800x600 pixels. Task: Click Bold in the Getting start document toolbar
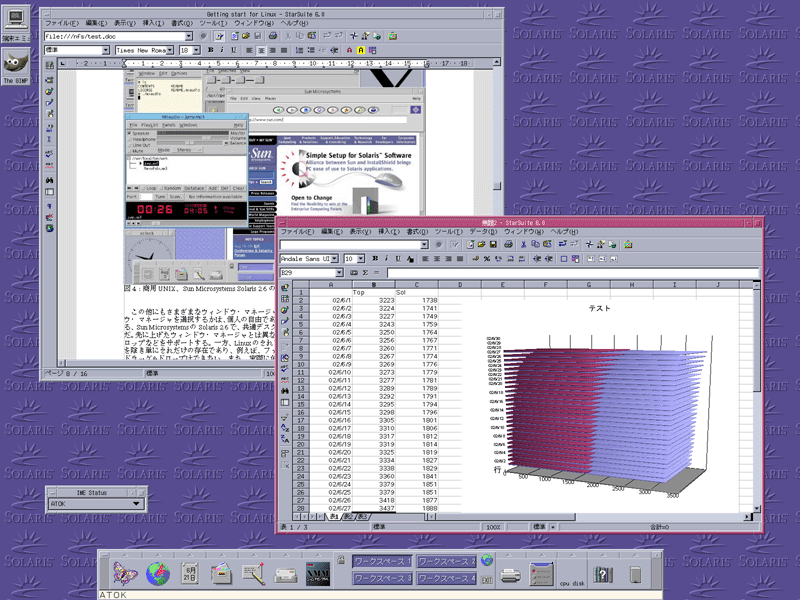point(210,50)
